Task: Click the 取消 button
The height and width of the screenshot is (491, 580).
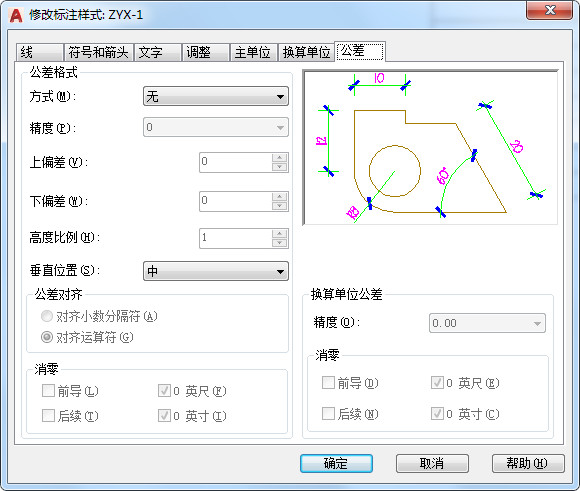Action: point(432,463)
